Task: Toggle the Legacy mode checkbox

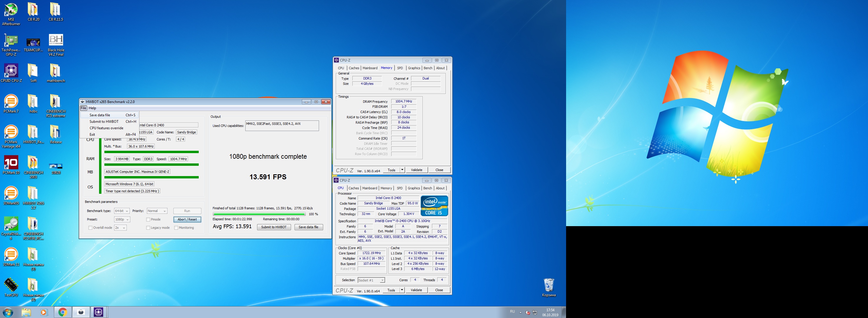Action: (148, 228)
